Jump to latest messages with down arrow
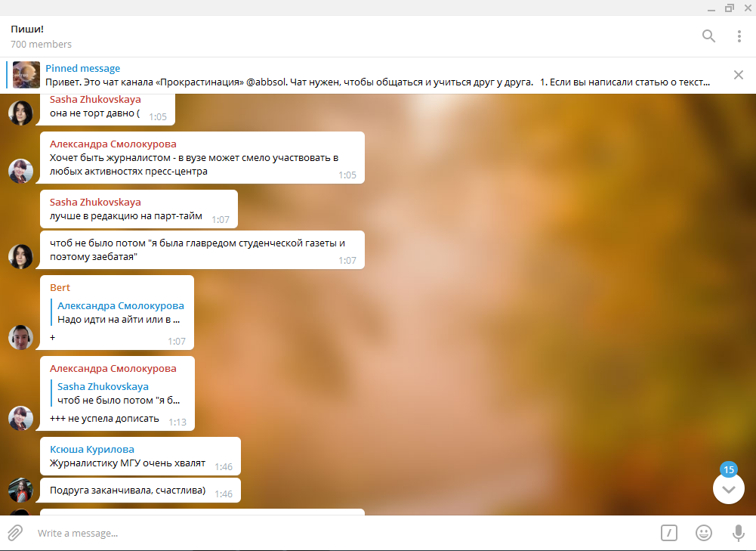Viewport: 756px width, 551px height. [x=729, y=489]
